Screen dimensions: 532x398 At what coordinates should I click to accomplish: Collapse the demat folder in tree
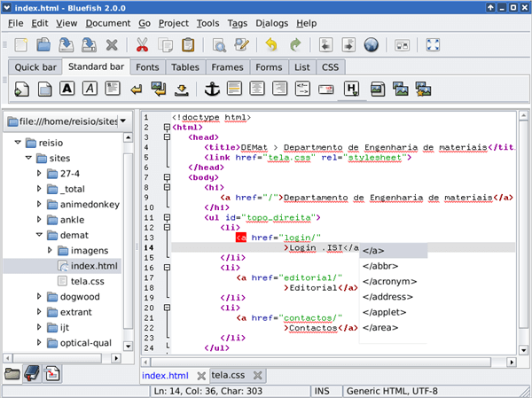click(x=40, y=235)
